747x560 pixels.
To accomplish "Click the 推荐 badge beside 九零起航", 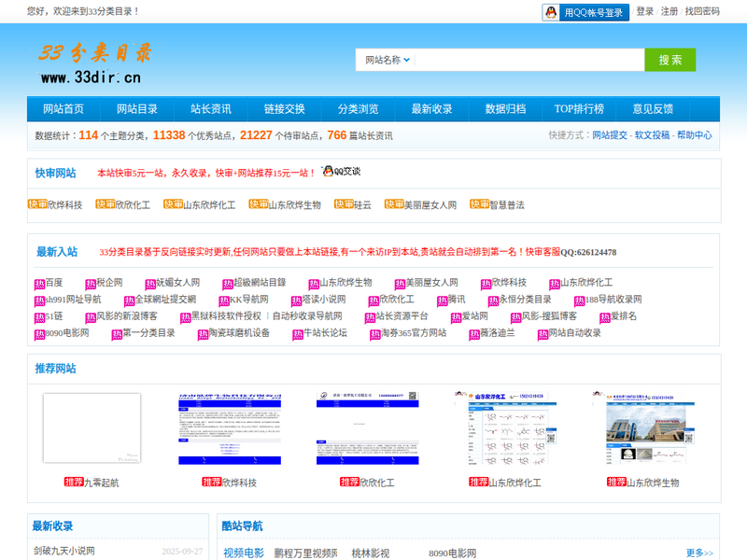I will [x=74, y=483].
